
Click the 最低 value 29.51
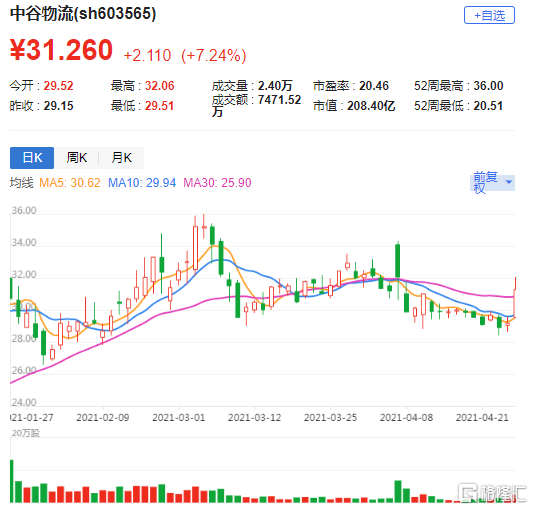pos(159,106)
